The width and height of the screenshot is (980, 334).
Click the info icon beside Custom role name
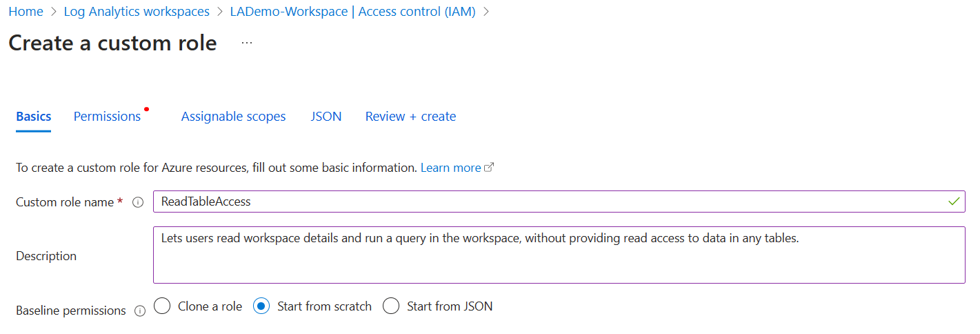coord(138,202)
